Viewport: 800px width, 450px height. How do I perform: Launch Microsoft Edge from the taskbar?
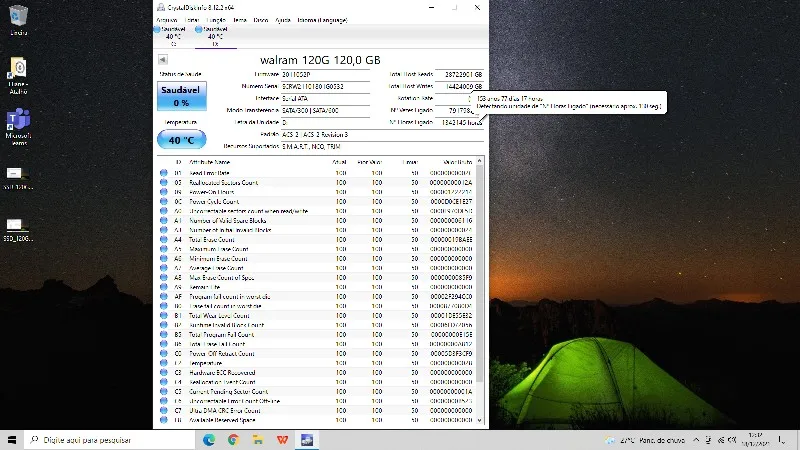[209, 440]
